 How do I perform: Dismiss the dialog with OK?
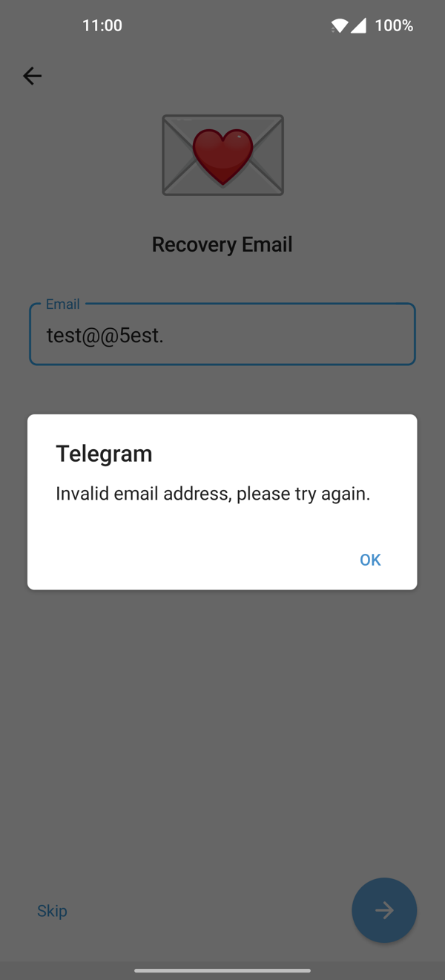click(x=370, y=560)
